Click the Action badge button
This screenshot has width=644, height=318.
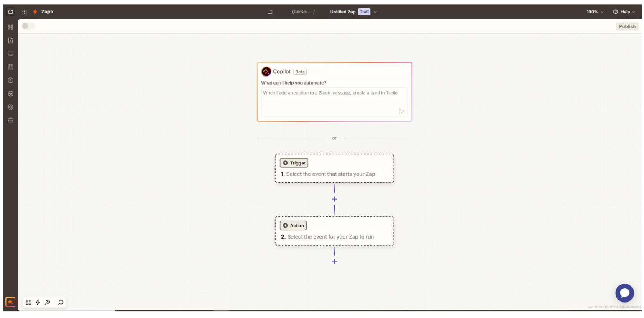[293, 226]
